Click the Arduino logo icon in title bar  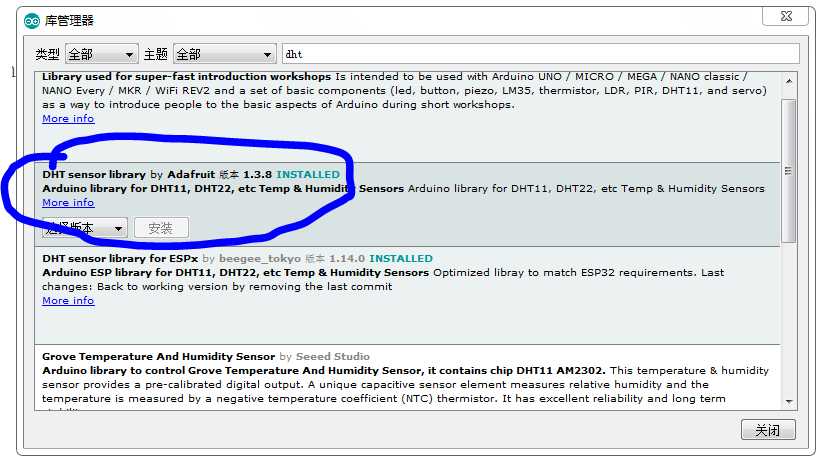[32, 21]
